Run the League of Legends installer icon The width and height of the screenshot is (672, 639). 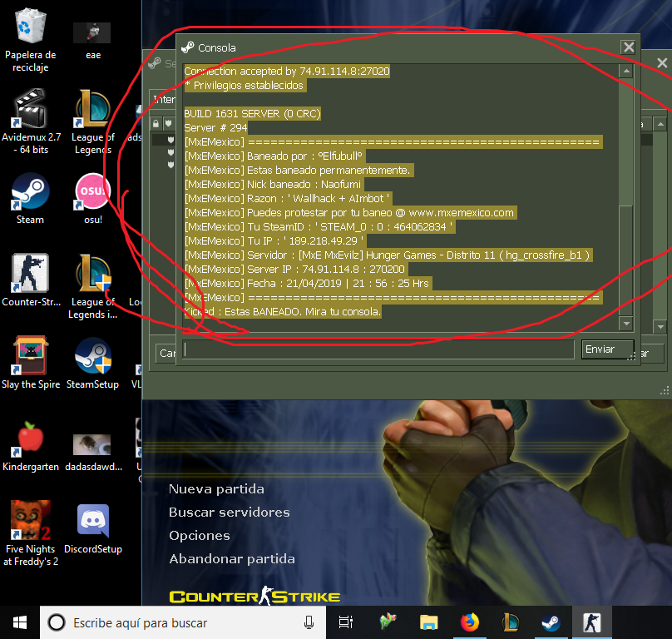pos(93,286)
